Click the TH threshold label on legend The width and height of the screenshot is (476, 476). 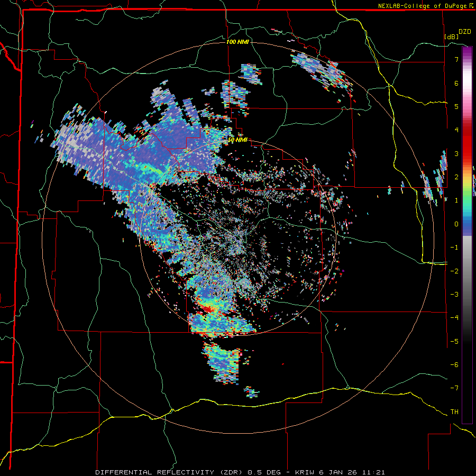[454, 412]
